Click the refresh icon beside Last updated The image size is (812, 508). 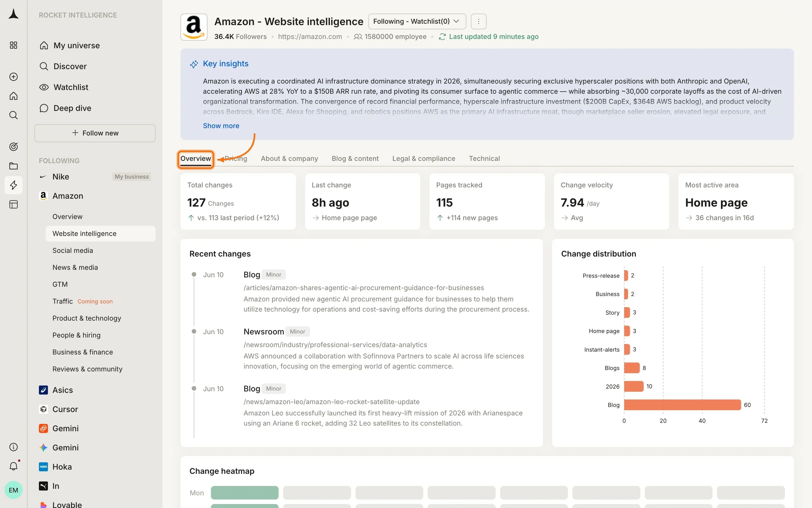[442, 37]
